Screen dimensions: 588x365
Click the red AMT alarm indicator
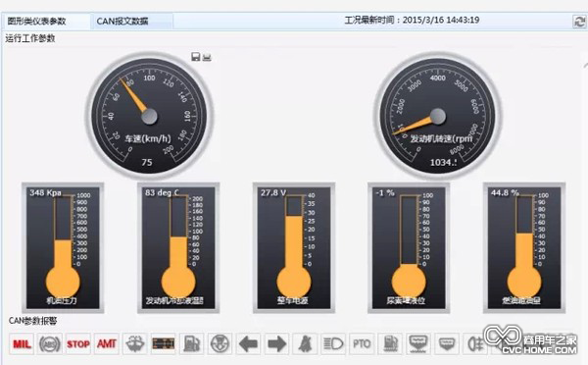(107, 343)
